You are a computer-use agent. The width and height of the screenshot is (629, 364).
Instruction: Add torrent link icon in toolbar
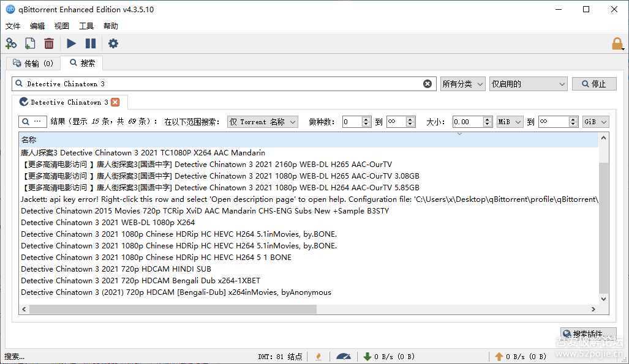11,43
